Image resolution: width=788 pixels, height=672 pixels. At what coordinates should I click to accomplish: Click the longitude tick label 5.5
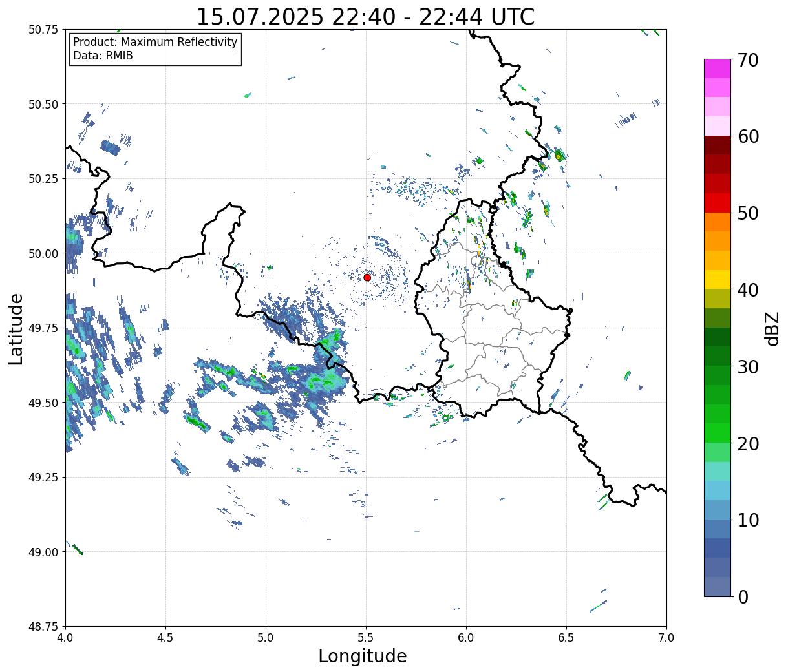click(x=366, y=638)
